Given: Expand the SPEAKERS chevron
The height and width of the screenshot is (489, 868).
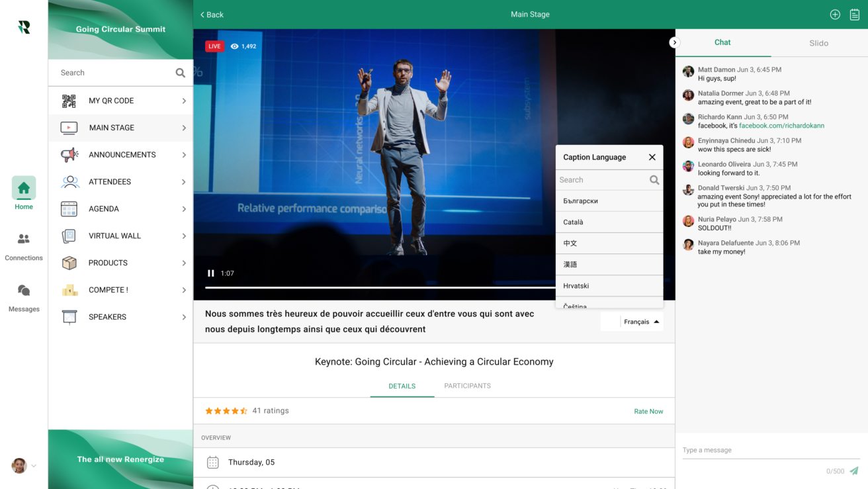Looking at the screenshot, I should coord(184,317).
